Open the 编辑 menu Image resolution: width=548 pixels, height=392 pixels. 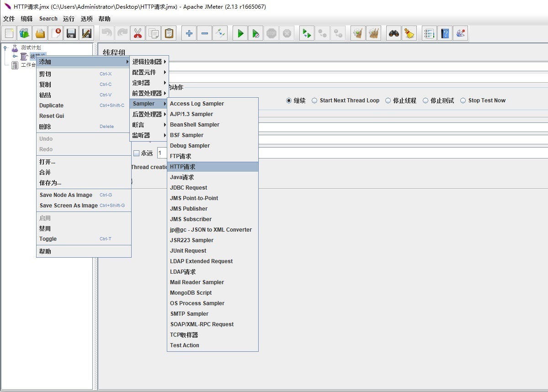pos(27,19)
